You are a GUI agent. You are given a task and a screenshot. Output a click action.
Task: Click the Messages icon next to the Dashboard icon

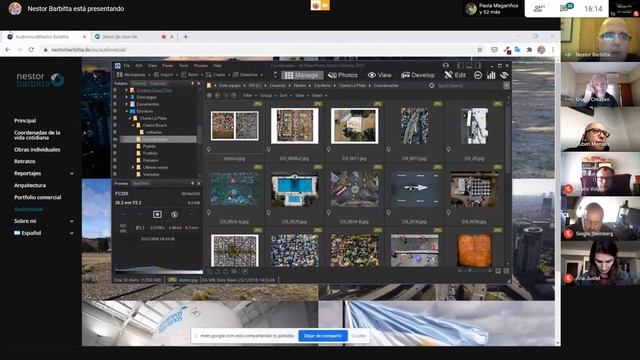pyautogui.click(x=504, y=75)
